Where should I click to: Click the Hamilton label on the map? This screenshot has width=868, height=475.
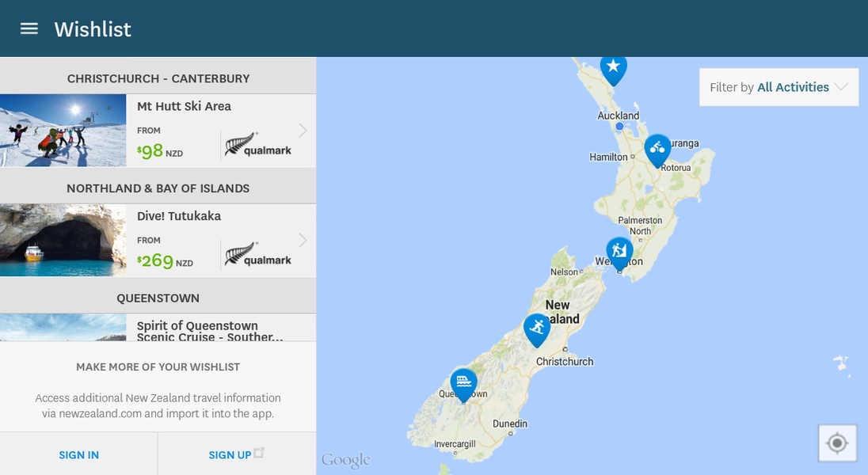[608, 158]
